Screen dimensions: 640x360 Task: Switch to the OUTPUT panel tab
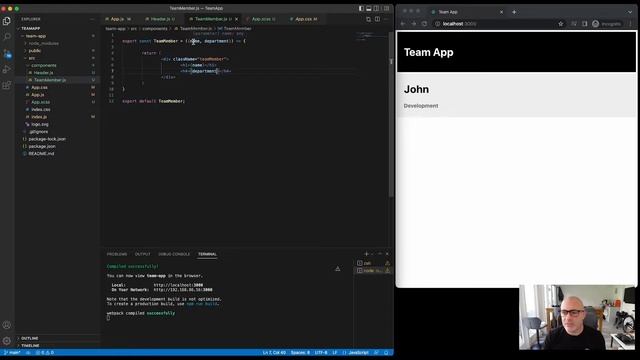[x=142, y=254]
